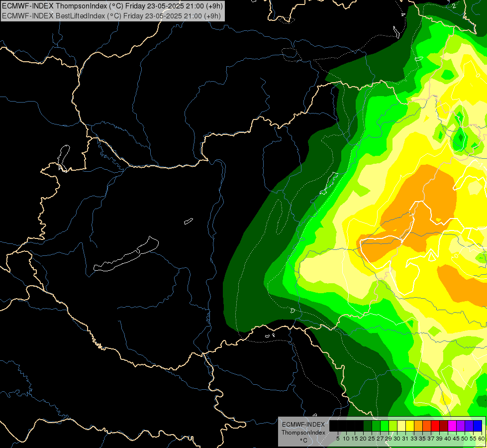Select the indigo 50-55 legend swatch
Image resolution: width=487 pixels, height=448 pixels.
[x=469, y=426]
